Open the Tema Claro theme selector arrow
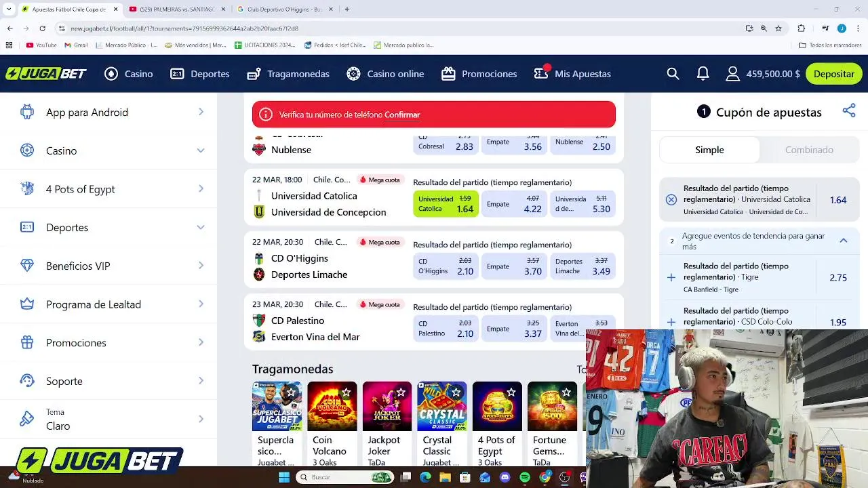Screen dimensions: 868x488 (x=201, y=420)
